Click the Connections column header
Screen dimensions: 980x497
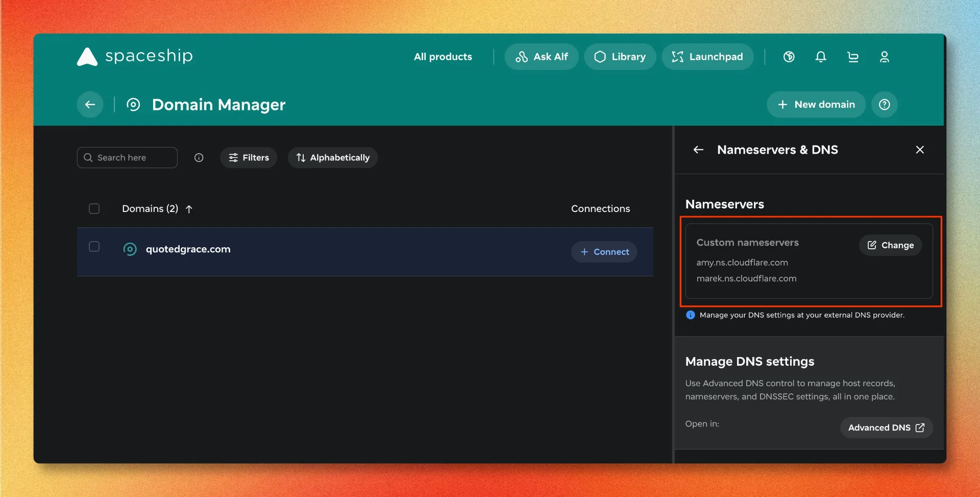(600, 208)
